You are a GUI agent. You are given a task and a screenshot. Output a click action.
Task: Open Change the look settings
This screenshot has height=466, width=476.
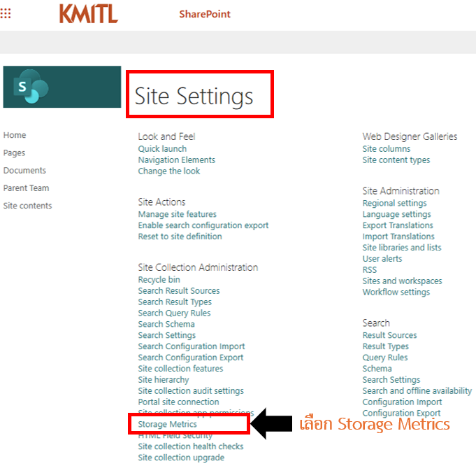[x=168, y=171]
